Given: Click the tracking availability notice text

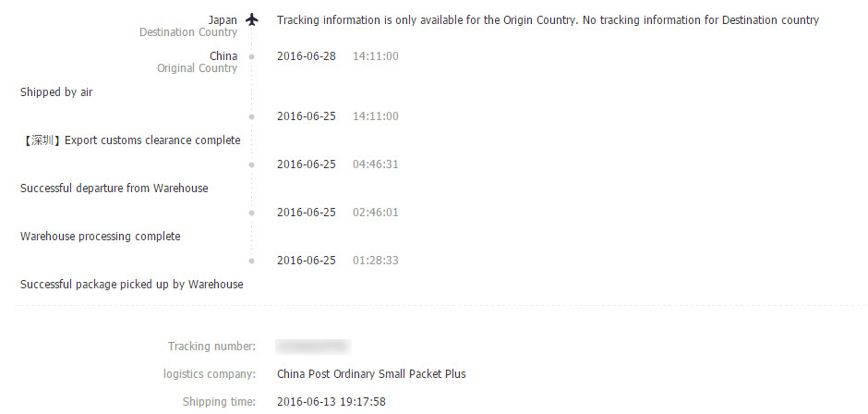Looking at the screenshot, I should click(x=548, y=20).
